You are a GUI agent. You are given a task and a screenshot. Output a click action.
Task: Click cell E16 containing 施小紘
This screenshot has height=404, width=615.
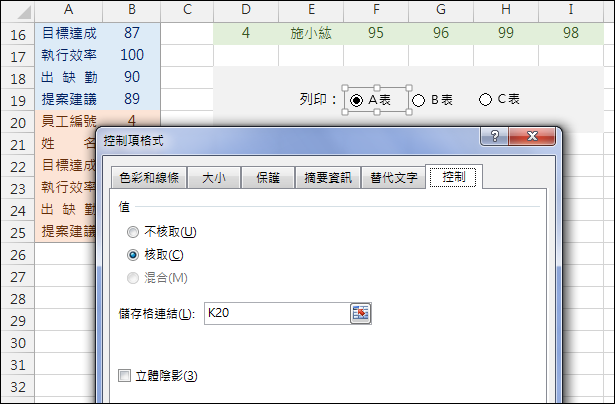point(311,33)
